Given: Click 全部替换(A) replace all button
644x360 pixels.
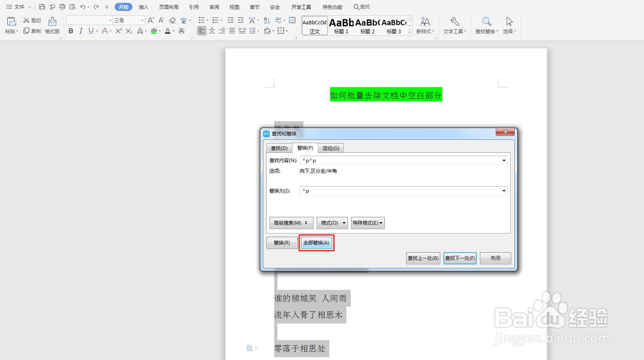Looking at the screenshot, I should coord(316,243).
